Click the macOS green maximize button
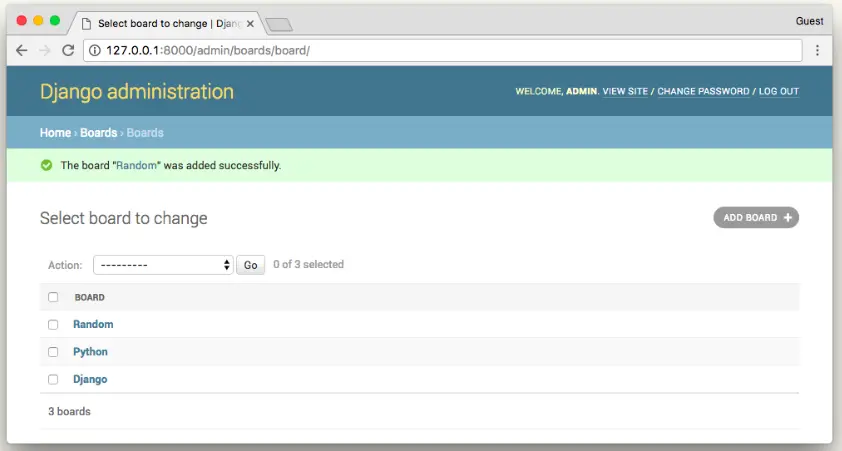This screenshot has width=842, height=451. [x=55, y=20]
